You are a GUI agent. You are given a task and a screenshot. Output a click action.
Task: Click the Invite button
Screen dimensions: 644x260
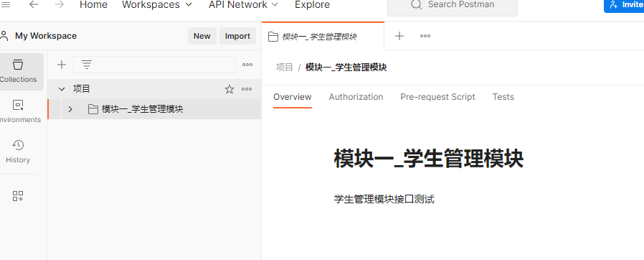tap(624, 5)
